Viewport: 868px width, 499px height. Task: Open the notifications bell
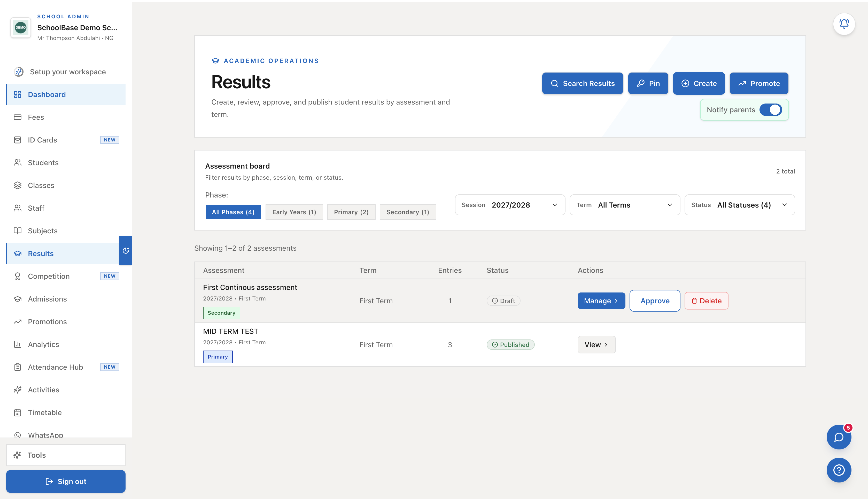pyautogui.click(x=844, y=24)
